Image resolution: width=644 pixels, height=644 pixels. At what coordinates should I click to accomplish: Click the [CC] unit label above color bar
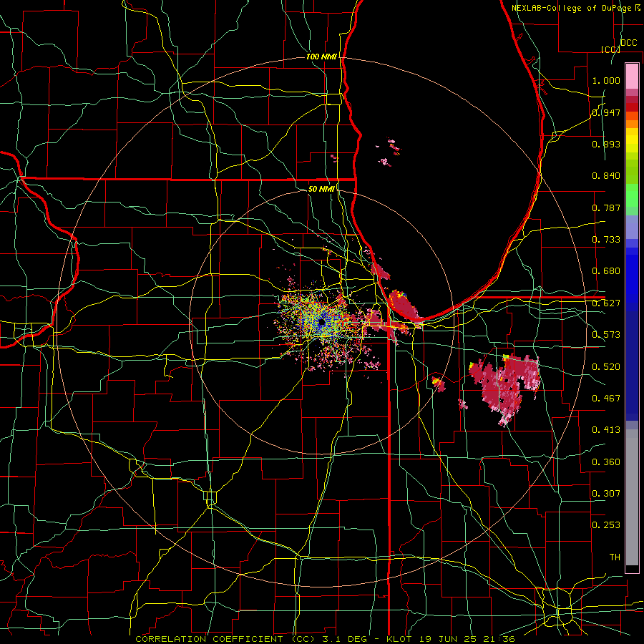(x=610, y=49)
